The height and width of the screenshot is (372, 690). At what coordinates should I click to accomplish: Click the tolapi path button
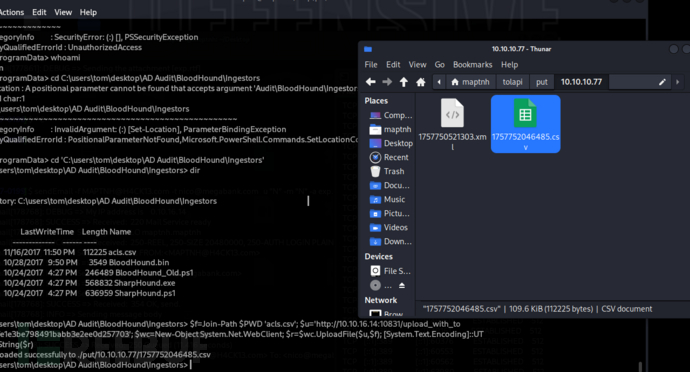pos(512,82)
